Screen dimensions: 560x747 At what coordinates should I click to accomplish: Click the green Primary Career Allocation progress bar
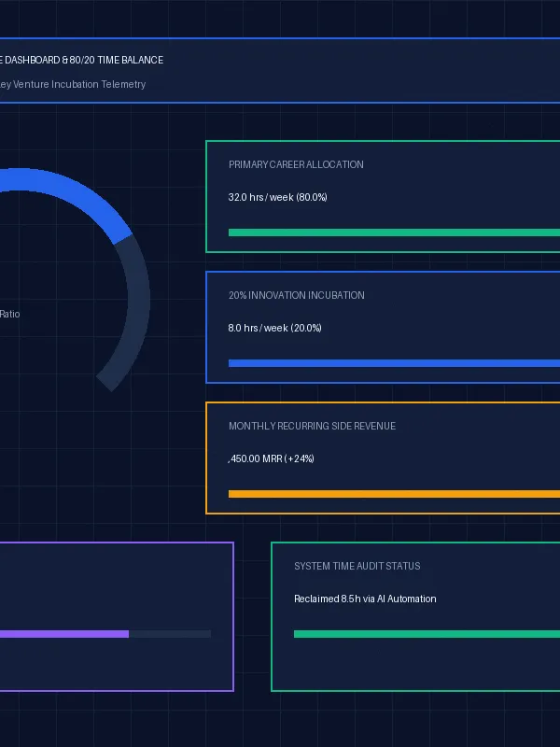point(394,233)
